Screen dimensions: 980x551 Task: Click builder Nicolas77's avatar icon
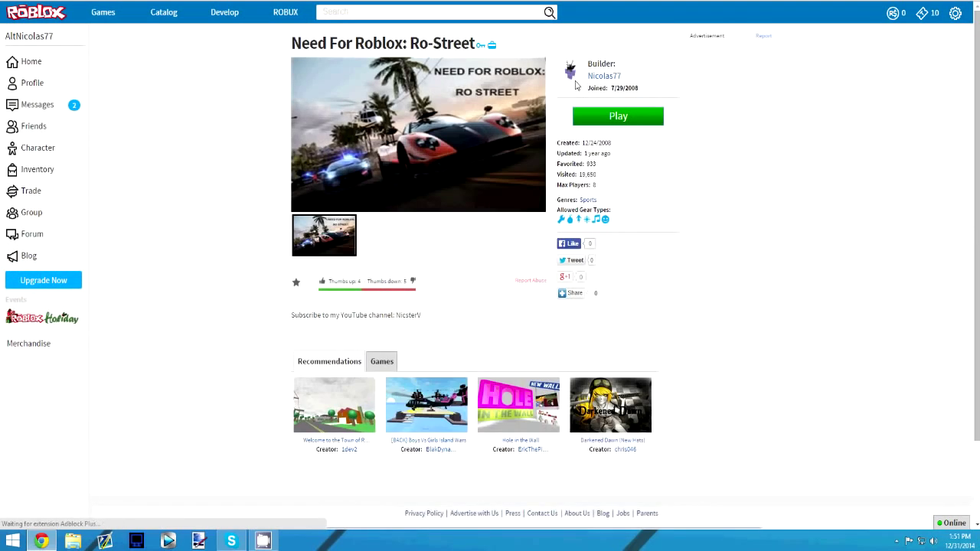coord(570,71)
